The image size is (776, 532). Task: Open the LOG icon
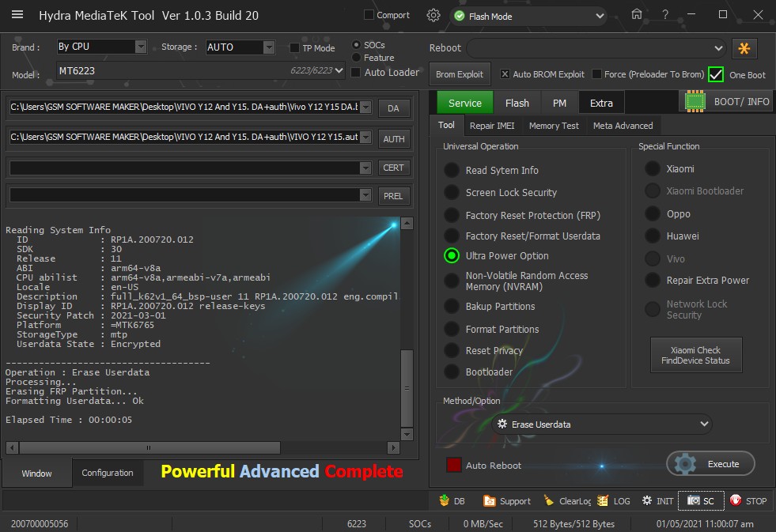click(602, 501)
